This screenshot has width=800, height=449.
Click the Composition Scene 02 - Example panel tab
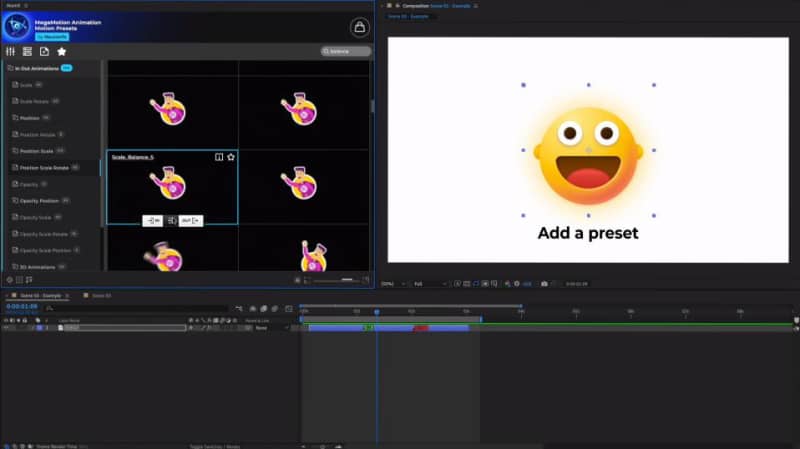click(436, 6)
